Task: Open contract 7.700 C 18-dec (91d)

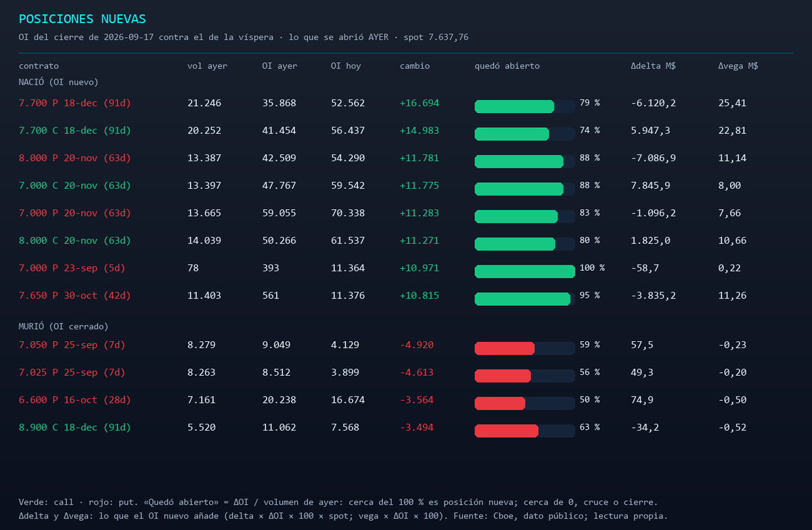Action: coord(74,131)
